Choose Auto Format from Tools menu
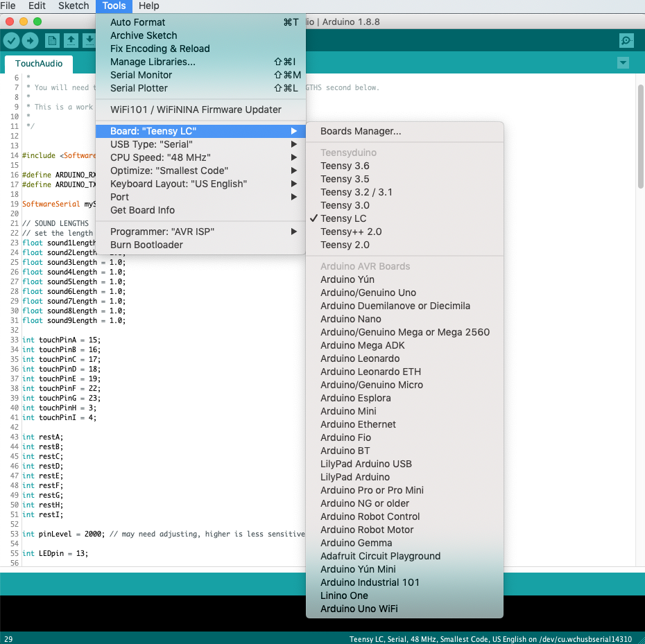The height and width of the screenshot is (644, 645). 200,22
